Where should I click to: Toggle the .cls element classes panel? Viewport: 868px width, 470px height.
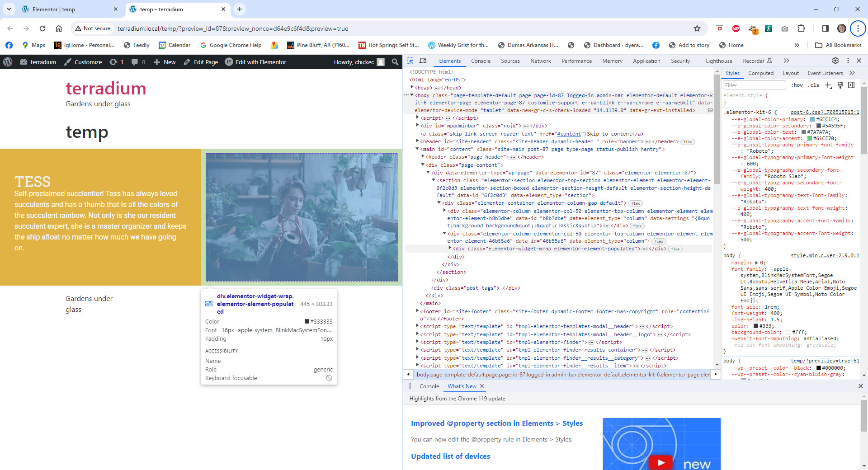tap(814, 85)
